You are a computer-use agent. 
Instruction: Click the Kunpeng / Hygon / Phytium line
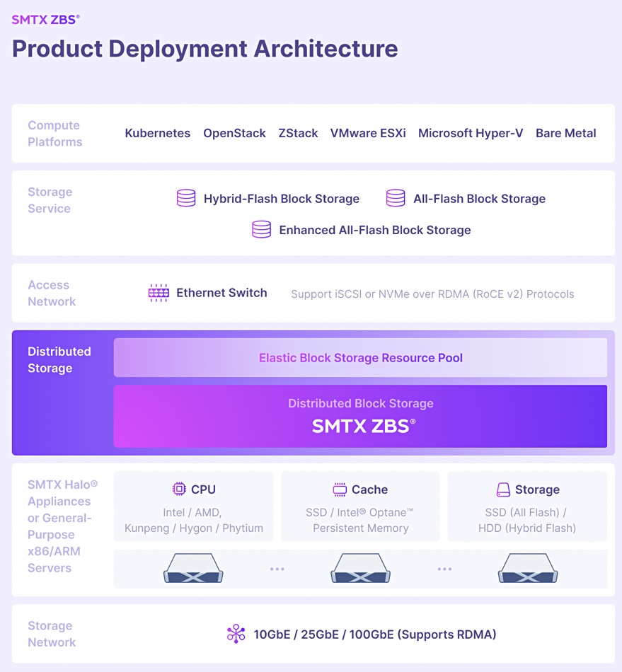click(x=194, y=528)
